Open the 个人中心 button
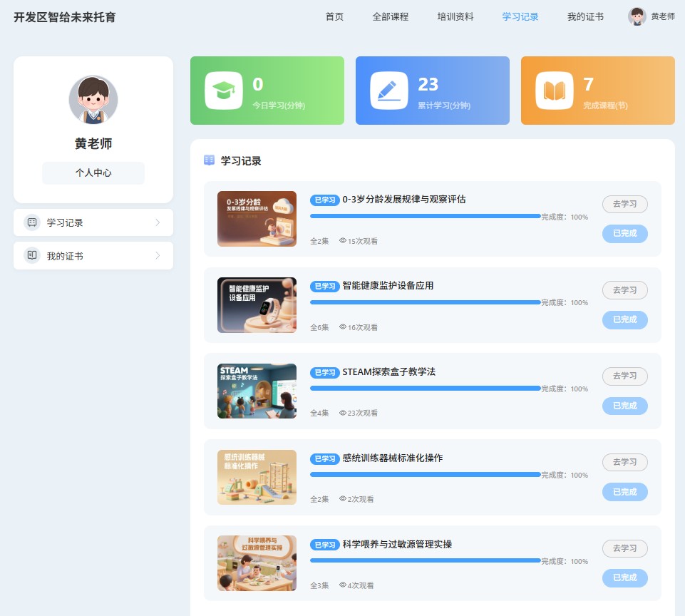685x616 pixels. pos(93,173)
